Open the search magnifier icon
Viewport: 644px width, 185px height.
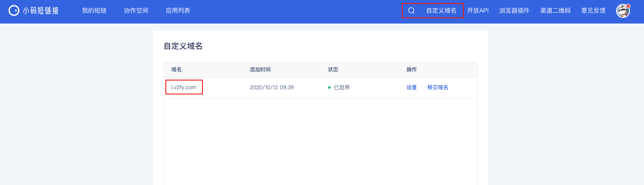(411, 10)
